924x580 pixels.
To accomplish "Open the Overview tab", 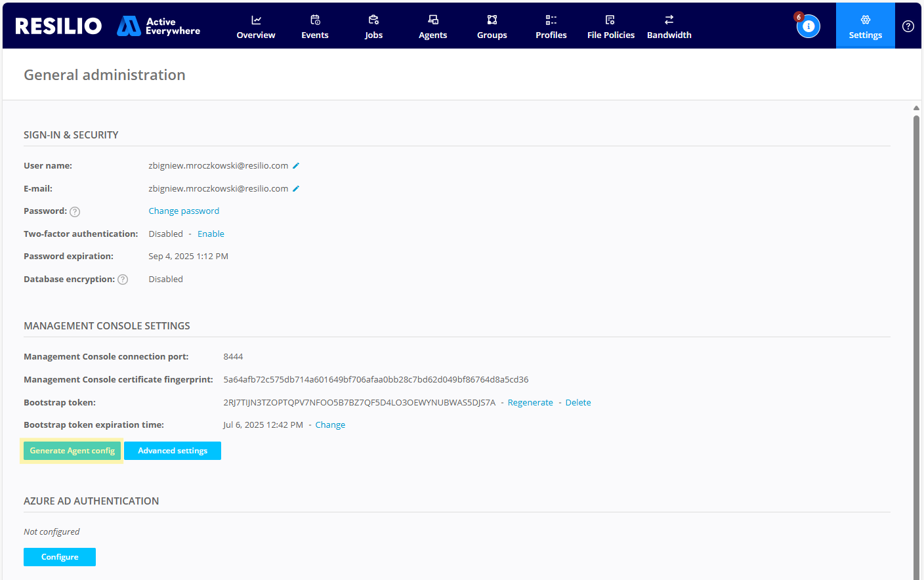I will pyautogui.click(x=256, y=27).
